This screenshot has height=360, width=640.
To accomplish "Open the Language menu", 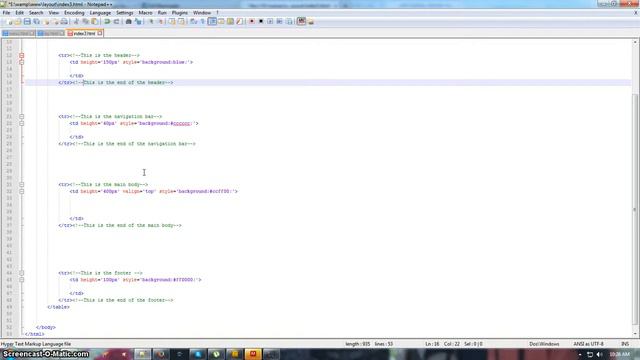I will 100,13.
